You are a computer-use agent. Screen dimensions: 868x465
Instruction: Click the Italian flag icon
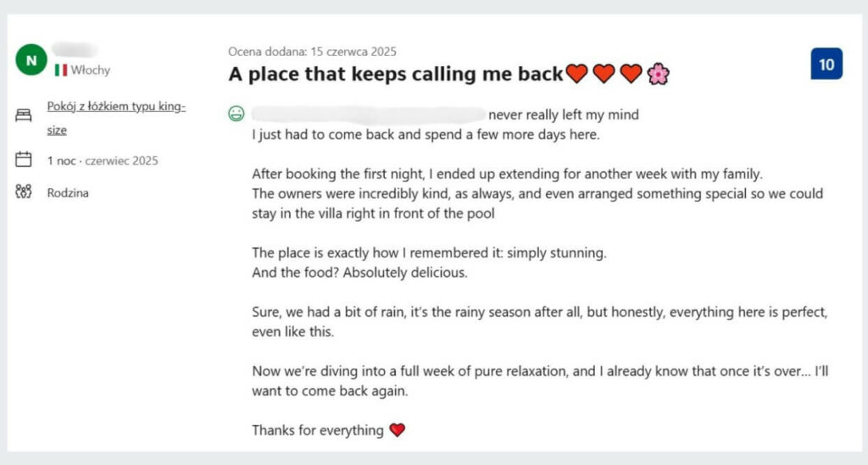(61, 69)
